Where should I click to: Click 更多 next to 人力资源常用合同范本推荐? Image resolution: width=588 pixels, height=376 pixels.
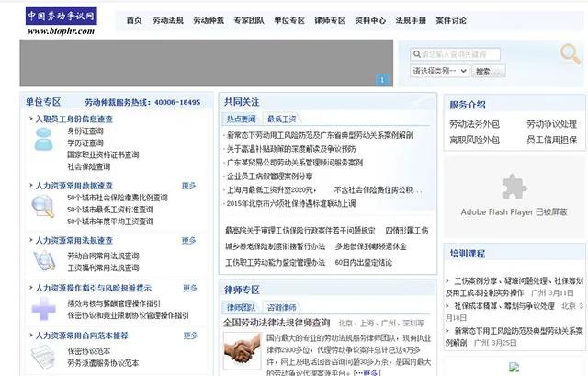click(x=190, y=336)
